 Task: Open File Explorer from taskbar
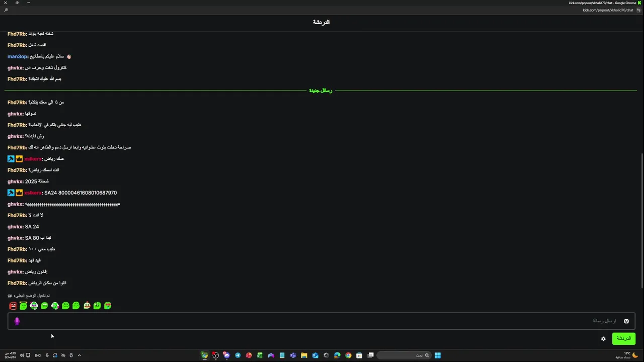[304, 355]
